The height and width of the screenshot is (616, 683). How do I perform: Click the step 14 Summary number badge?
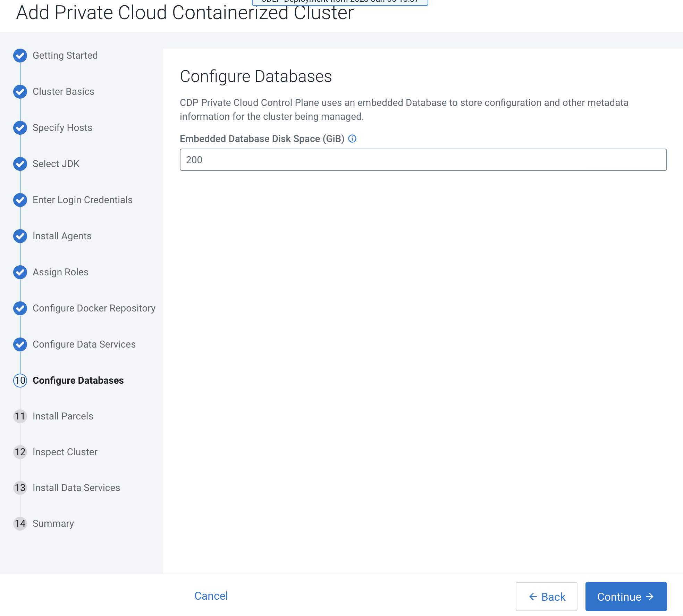tap(20, 524)
